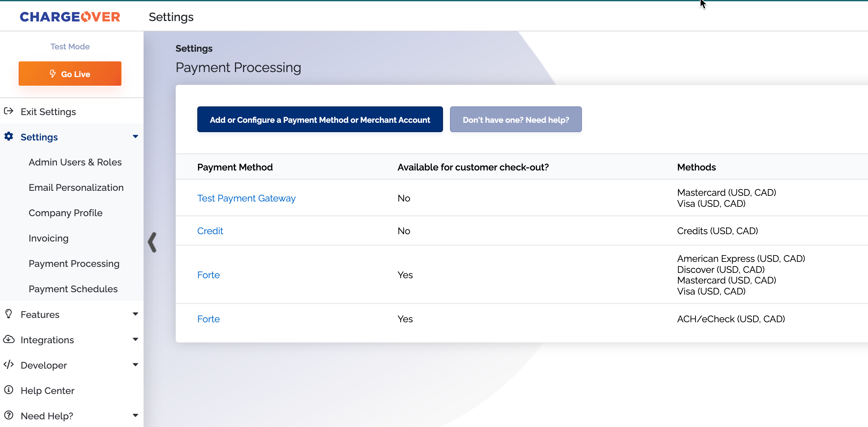Viewport: 868px width, 427px height.
Task: Click the Integrations cloud icon
Action: point(9,339)
